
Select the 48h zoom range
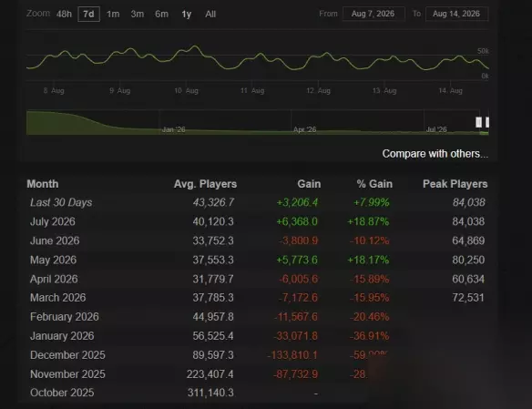coord(64,15)
